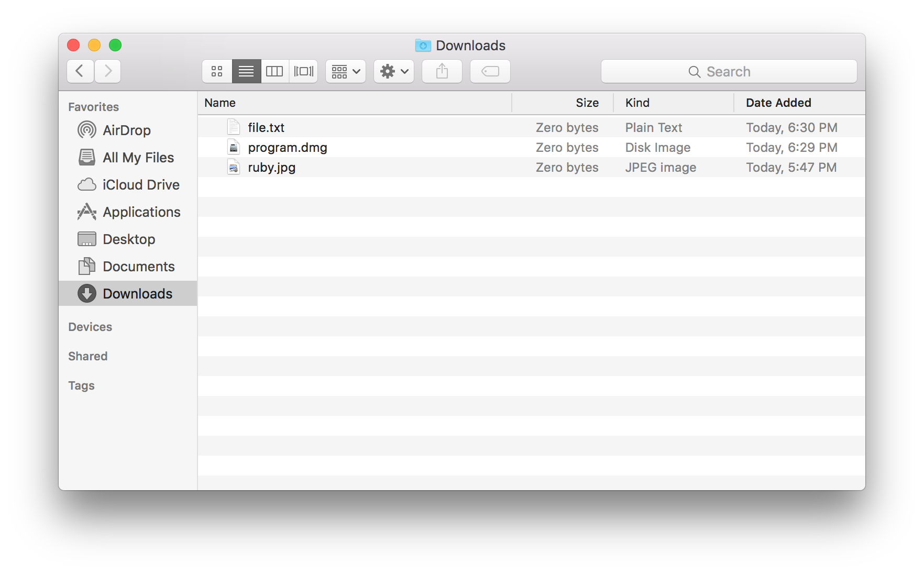Open AirDrop in the sidebar
Image resolution: width=924 pixels, height=574 pixels.
[126, 130]
